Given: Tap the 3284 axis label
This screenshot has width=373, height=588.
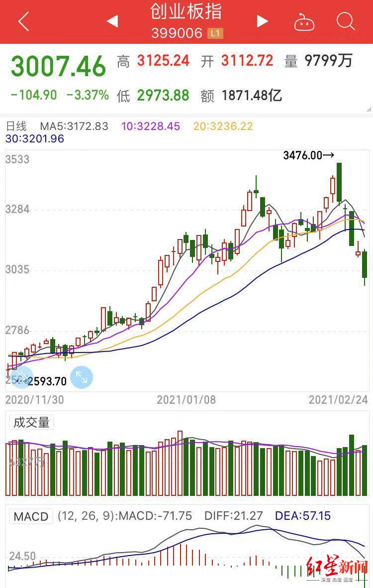Looking at the screenshot, I should 17,209.
